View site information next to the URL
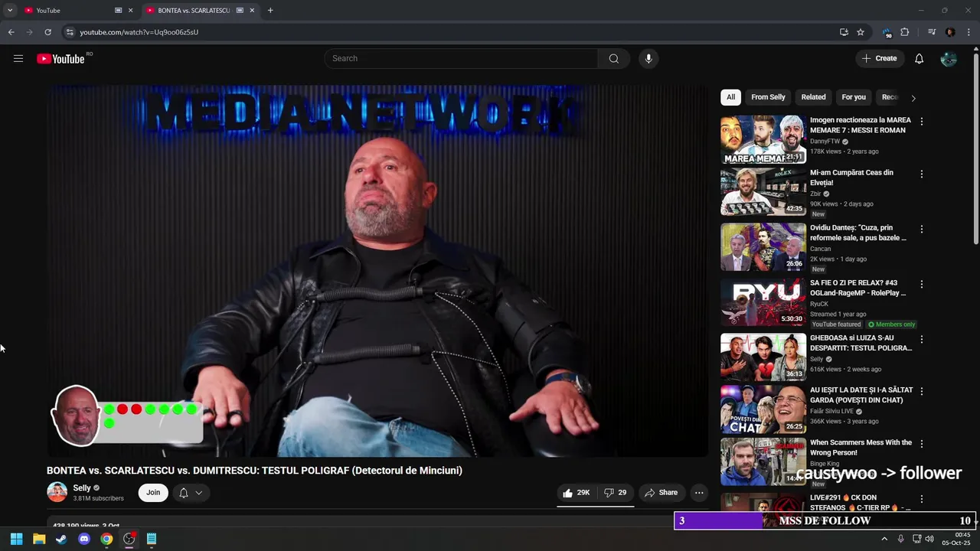This screenshot has height=551, width=980. click(70, 32)
